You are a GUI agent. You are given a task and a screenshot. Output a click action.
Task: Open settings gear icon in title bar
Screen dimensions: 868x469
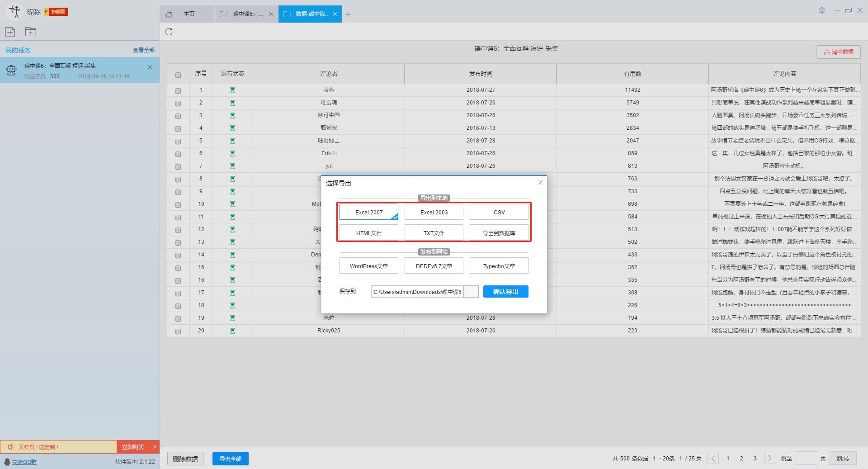coord(822,10)
